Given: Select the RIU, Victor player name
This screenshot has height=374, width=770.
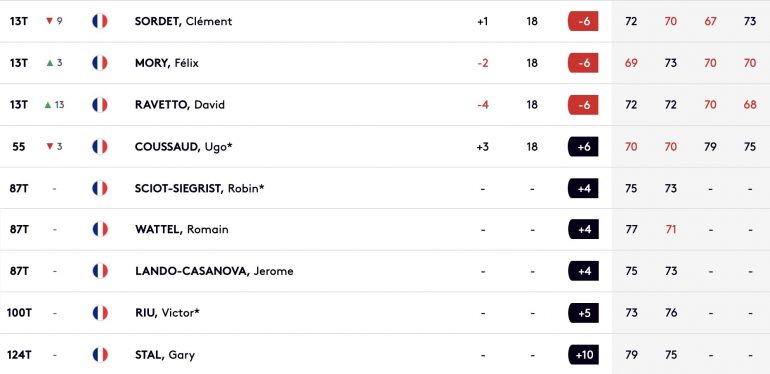Looking at the screenshot, I should (167, 313).
